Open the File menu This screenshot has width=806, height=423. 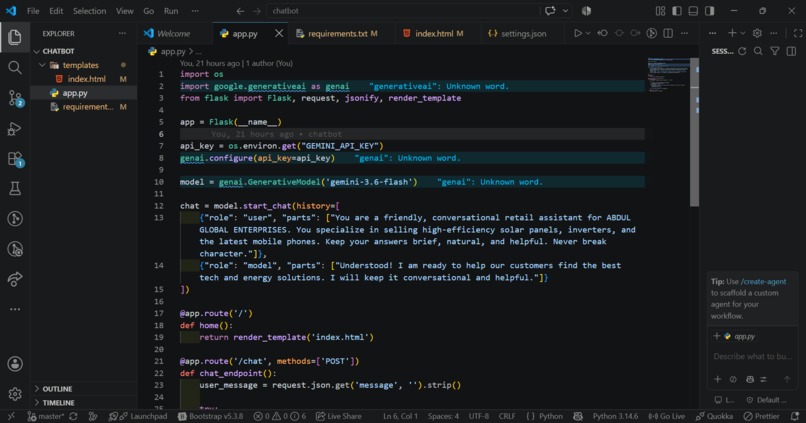point(33,11)
